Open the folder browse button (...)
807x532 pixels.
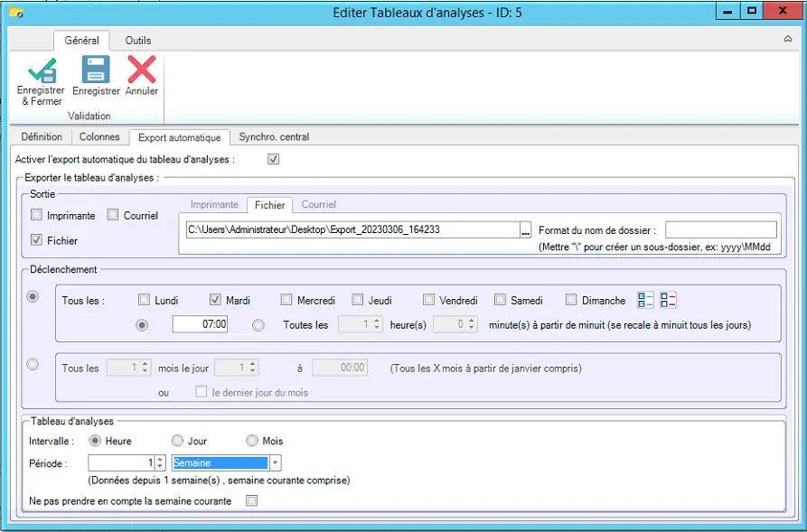pos(525,230)
